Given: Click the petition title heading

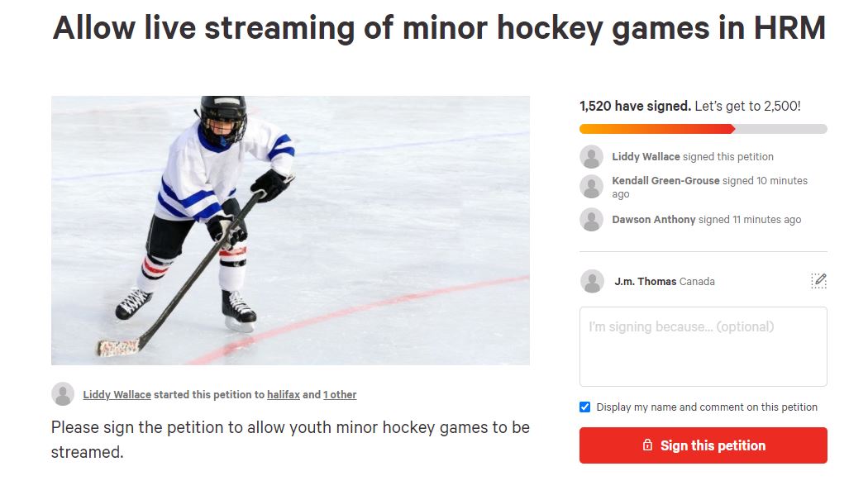Looking at the screenshot, I should click(x=439, y=29).
